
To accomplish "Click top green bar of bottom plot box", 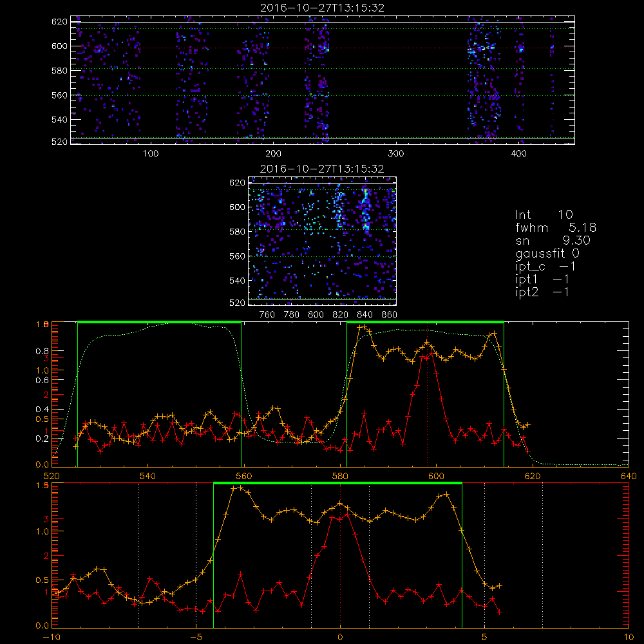I will point(337,483).
